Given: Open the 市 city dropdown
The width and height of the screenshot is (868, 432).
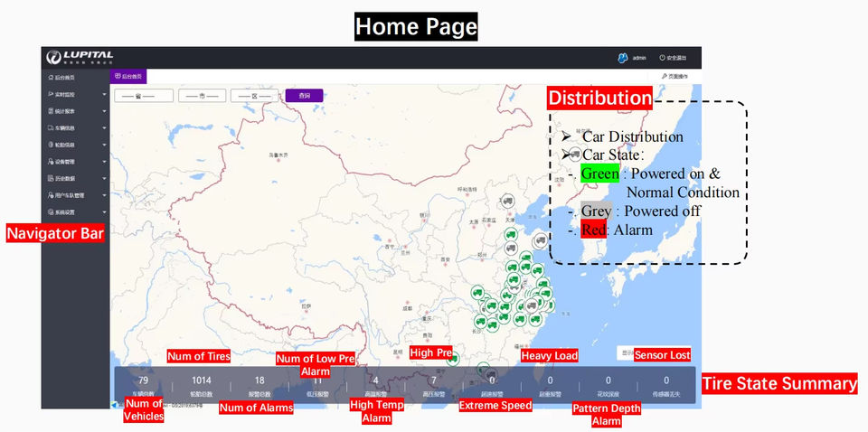Looking at the screenshot, I should [x=202, y=96].
